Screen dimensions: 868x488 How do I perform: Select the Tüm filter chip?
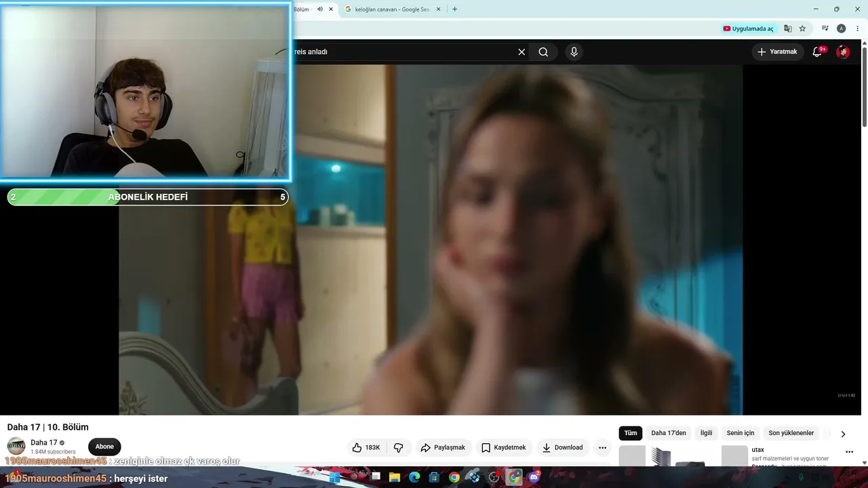[631, 433]
